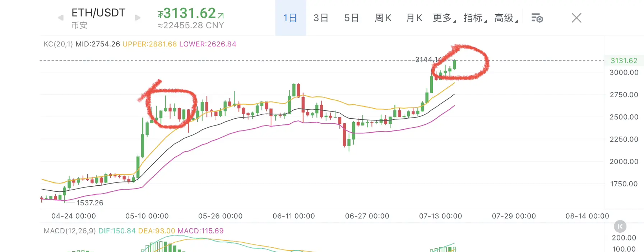Screen dimensions: 644x252
Task: Switch to 周K weekly candles
Action: pyautogui.click(x=383, y=18)
